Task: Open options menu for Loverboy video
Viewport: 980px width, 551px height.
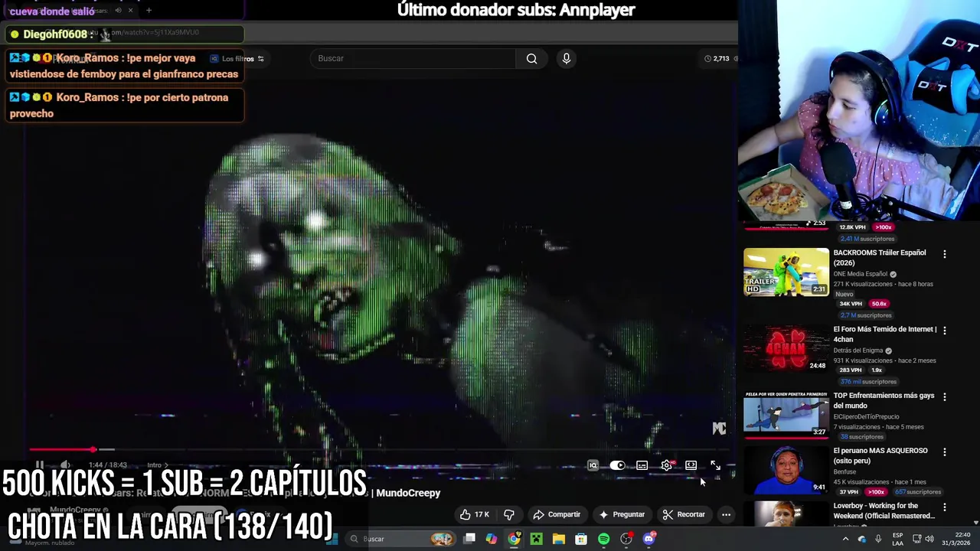Action: coord(944,507)
